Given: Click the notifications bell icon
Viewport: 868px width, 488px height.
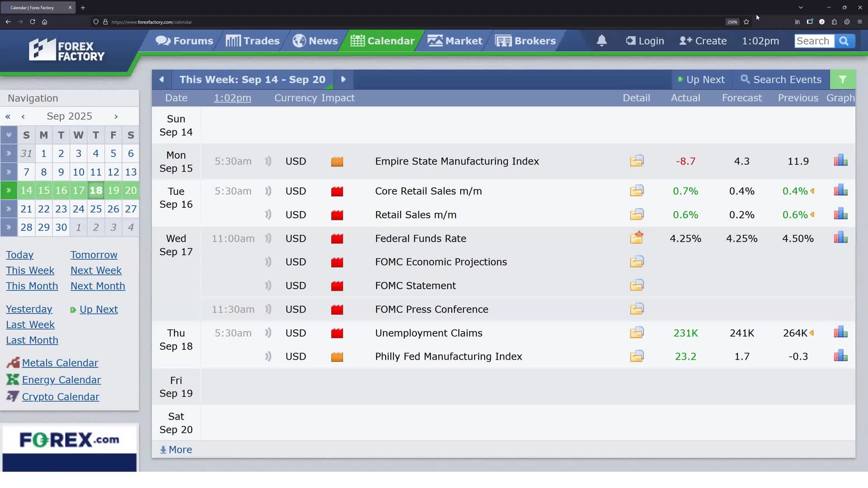Looking at the screenshot, I should point(601,41).
